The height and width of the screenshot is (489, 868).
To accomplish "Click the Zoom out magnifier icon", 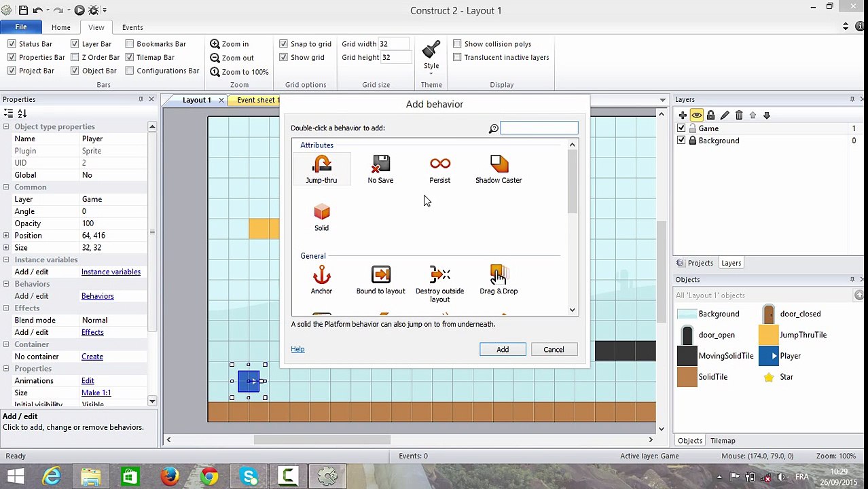I will pos(215,58).
